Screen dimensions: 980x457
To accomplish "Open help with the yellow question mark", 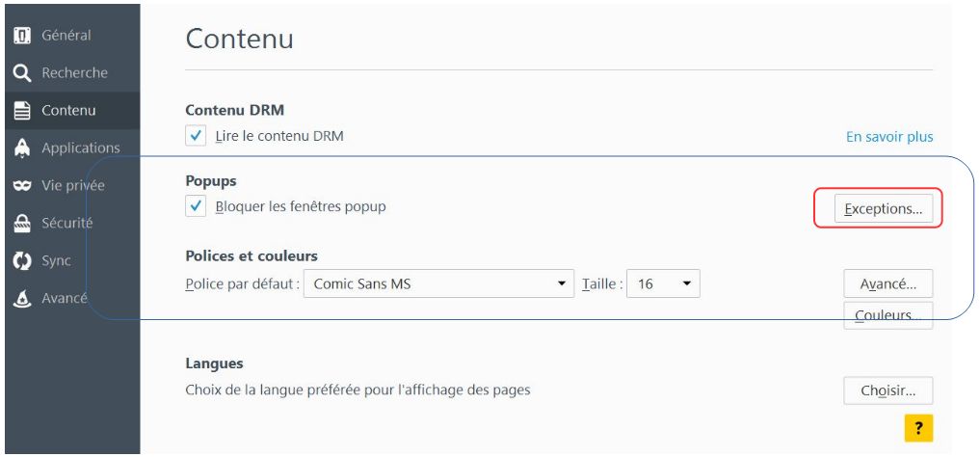I will tap(918, 427).
